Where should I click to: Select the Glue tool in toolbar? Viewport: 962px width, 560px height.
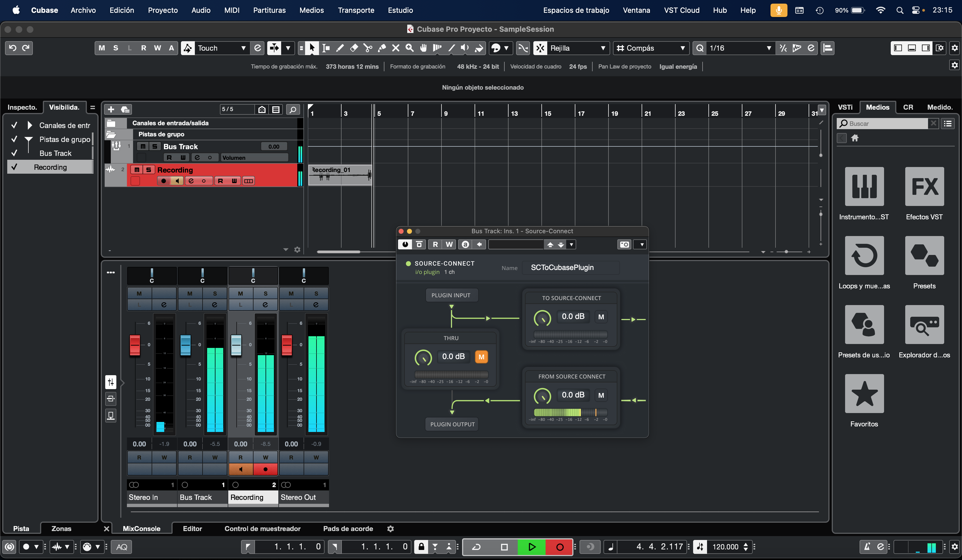pyautogui.click(x=382, y=48)
